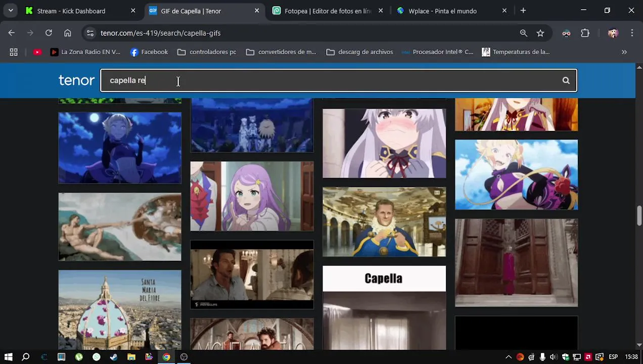Open the man in chandelier room GIF
The image size is (643, 364).
pos(252,275)
